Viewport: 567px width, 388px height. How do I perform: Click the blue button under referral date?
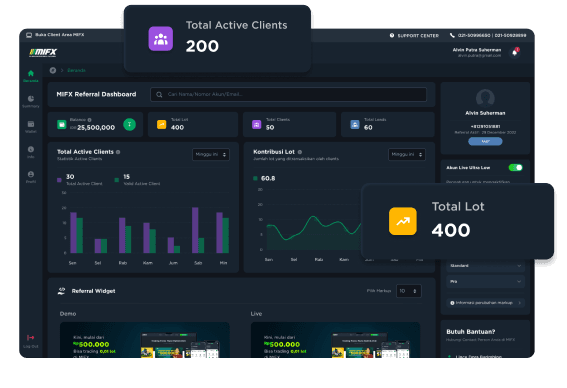[x=485, y=141]
